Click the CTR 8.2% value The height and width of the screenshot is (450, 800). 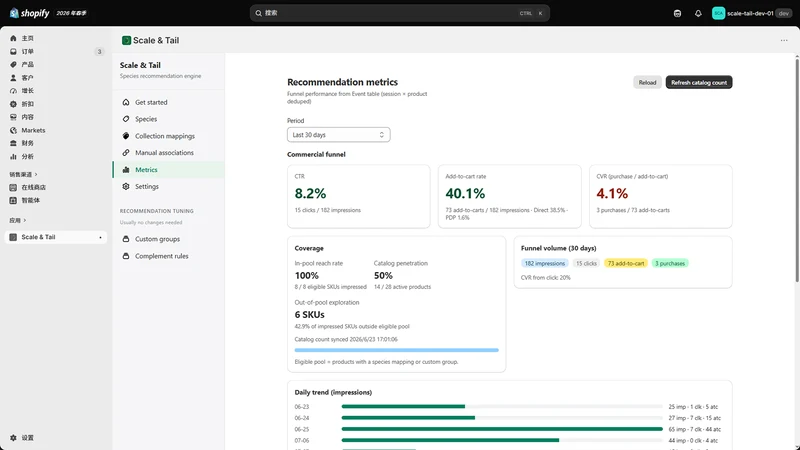(x=310, y=193)
